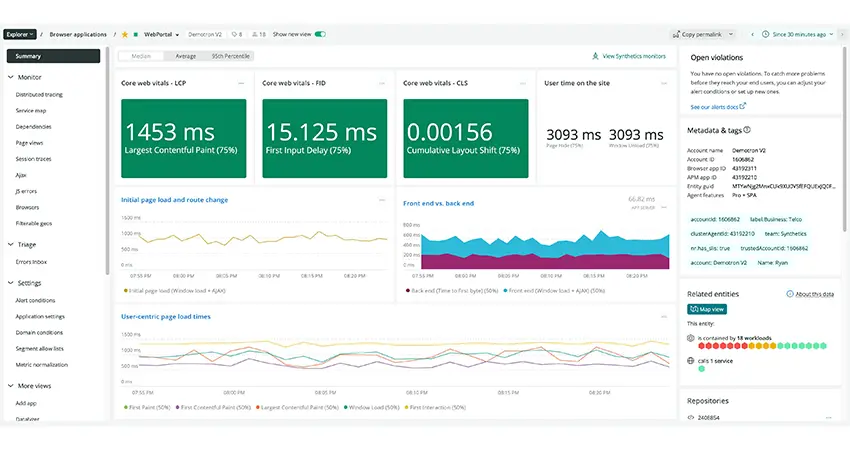Open the Browser applications breadcrumb
Viewport: 850px width, 450px height.
[78, 34]
